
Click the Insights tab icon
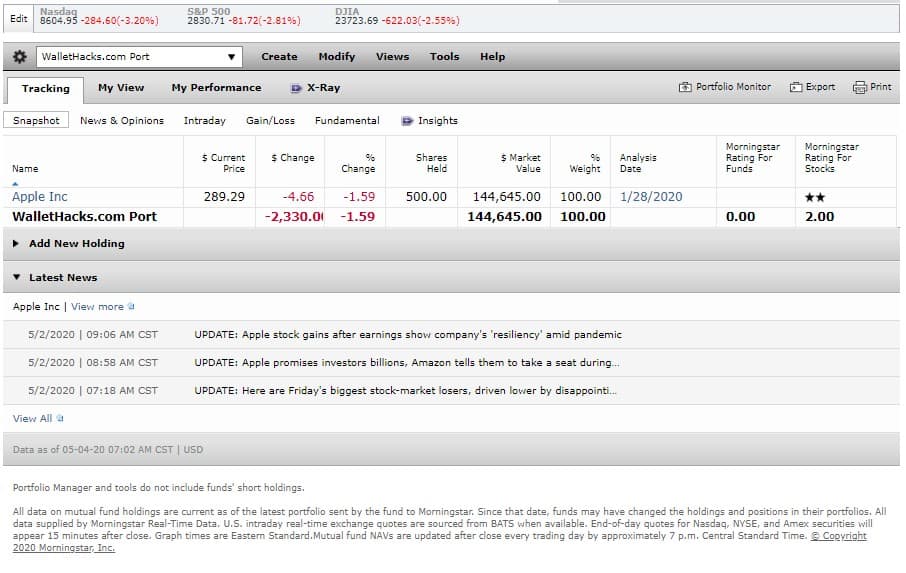407,121
